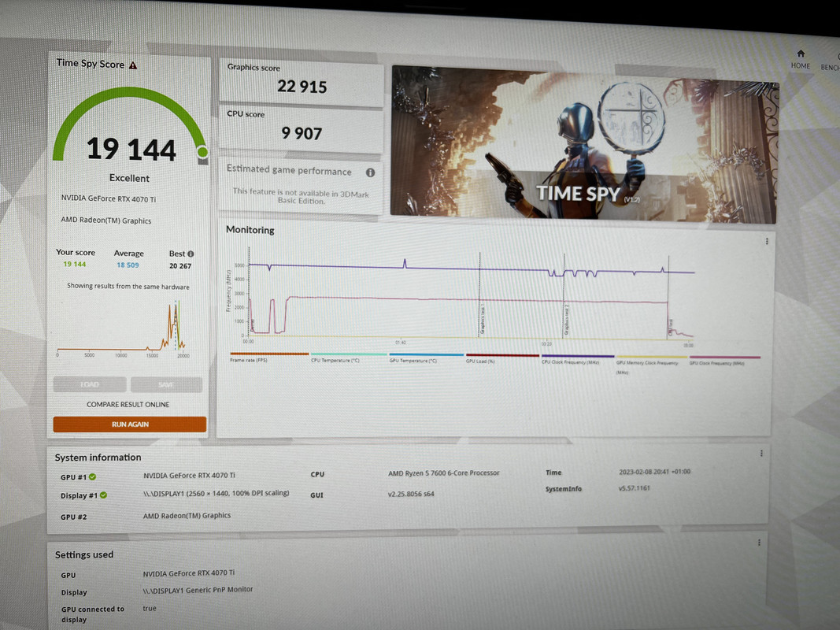The image size is (840, 630).
Task: Click the Graphics score value 22 915
Action: click(302, 87)
